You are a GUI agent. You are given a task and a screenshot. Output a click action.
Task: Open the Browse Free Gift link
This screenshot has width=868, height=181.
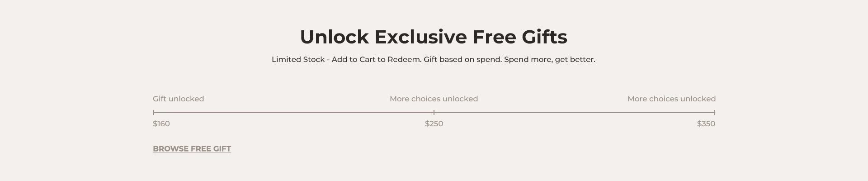pos(192,149)
